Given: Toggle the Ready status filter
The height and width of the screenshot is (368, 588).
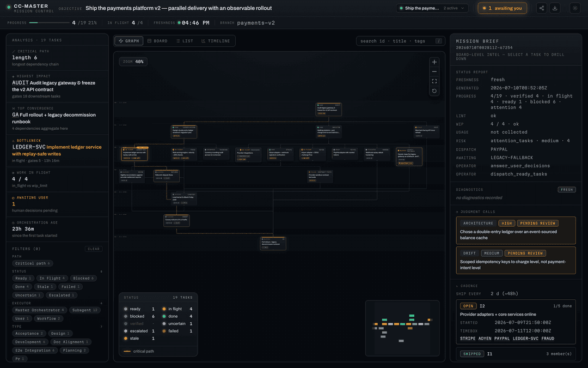Looking at the screenshot, I should click(23, 278).
